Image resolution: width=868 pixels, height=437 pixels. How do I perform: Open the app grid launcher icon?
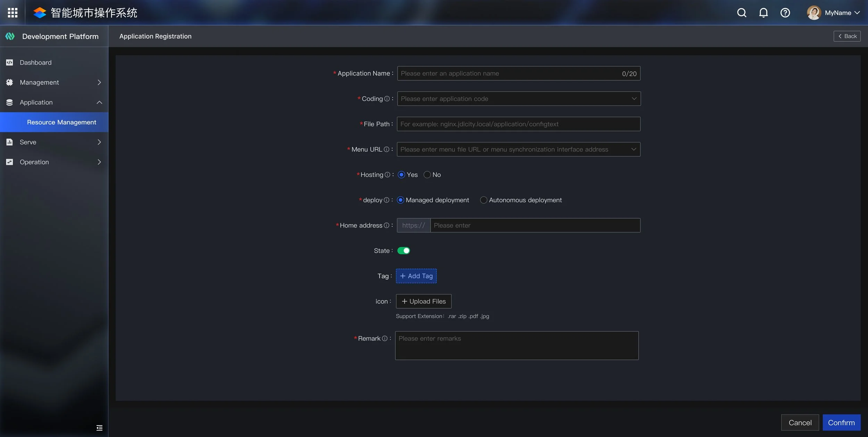(12, 13)
